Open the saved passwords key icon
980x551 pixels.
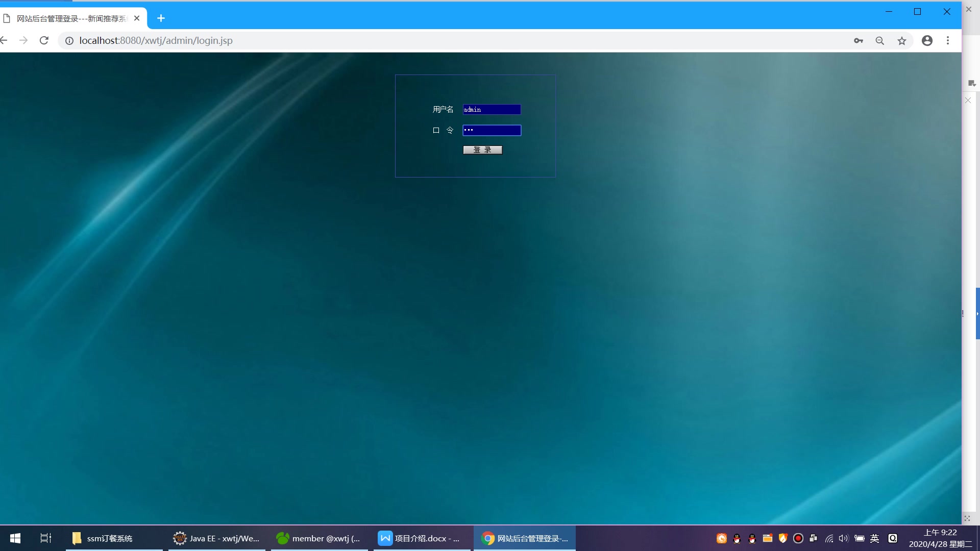coord(859,41)
